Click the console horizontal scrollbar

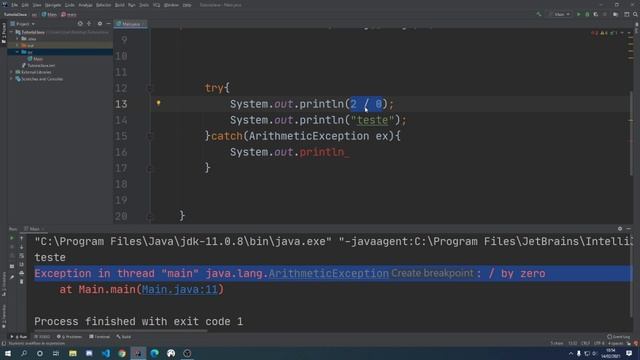pyautogui.click(x=120, y=330)
